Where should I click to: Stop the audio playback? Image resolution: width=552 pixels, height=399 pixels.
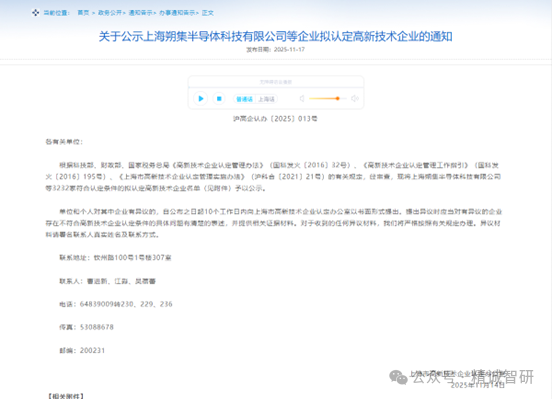pyautogui.click(x=219, y=99)
